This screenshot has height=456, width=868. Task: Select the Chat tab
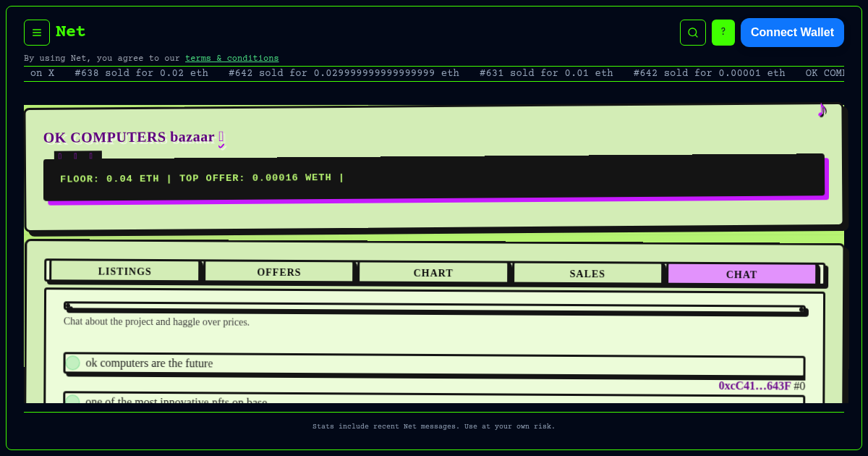click(741, 274)
